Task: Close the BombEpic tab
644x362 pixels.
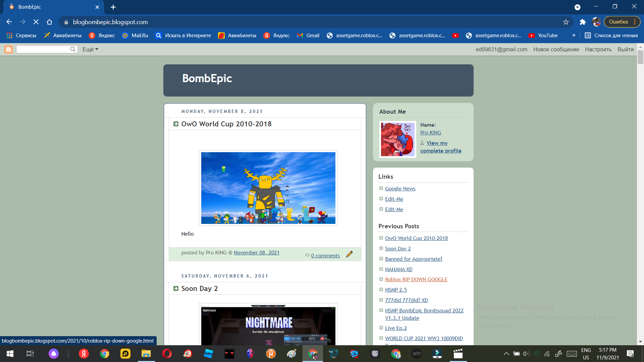Action: tap(97, 7)
